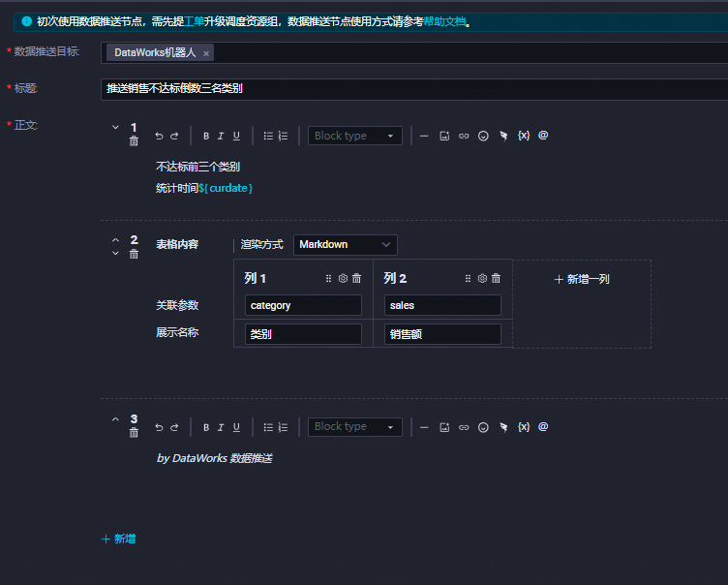
Task: Edit sales parameter field in 列 2
Action: click(x=442, y=305)
